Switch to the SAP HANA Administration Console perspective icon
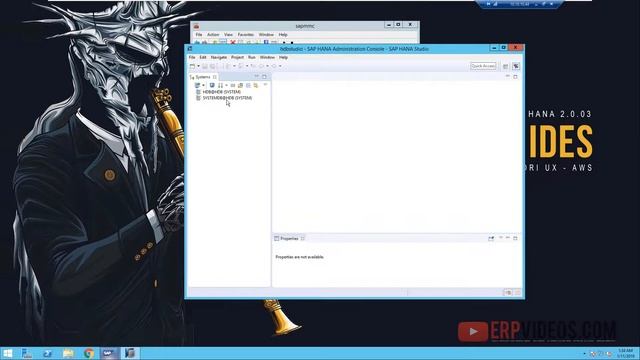Viewport: 640px width, 360px height. tap(516, 66)
